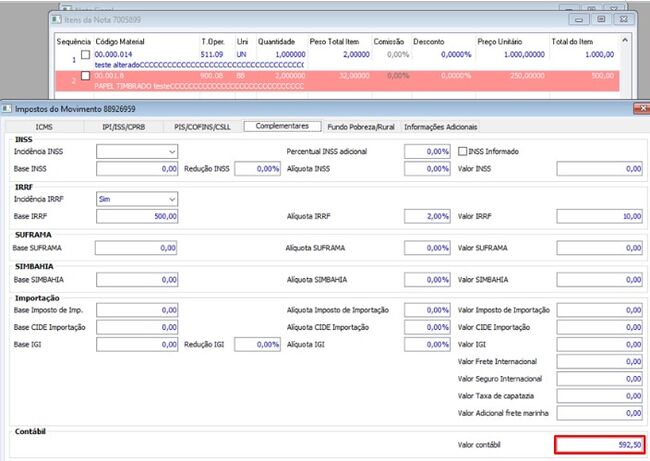Collapse the items grid header arrow

(x=625, y=40)
